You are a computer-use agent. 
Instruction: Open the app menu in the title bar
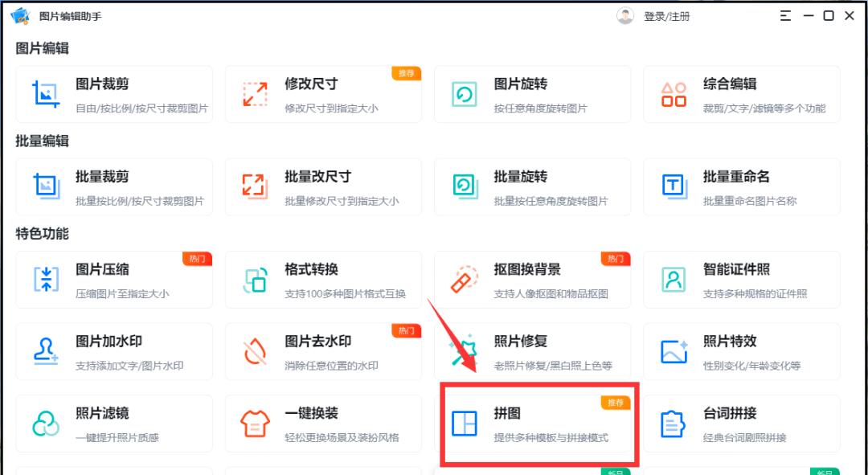click(x=785, y=14)
